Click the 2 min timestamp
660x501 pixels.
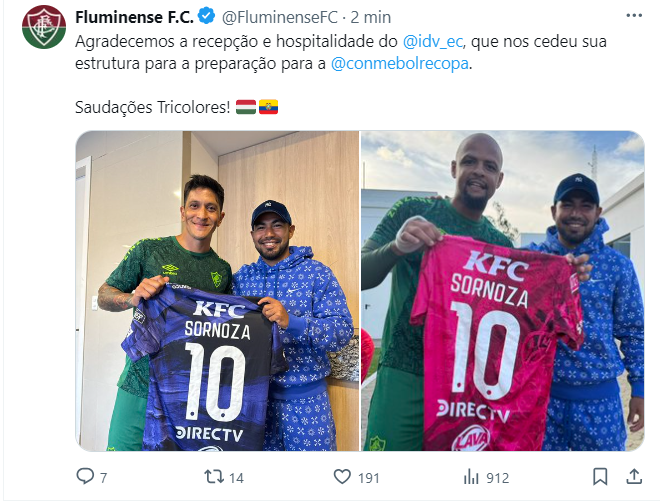(x=370, y=17)
